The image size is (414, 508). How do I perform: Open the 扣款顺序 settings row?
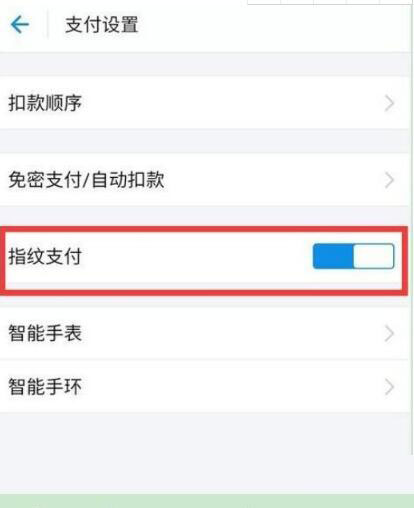(x=205, y=103)
